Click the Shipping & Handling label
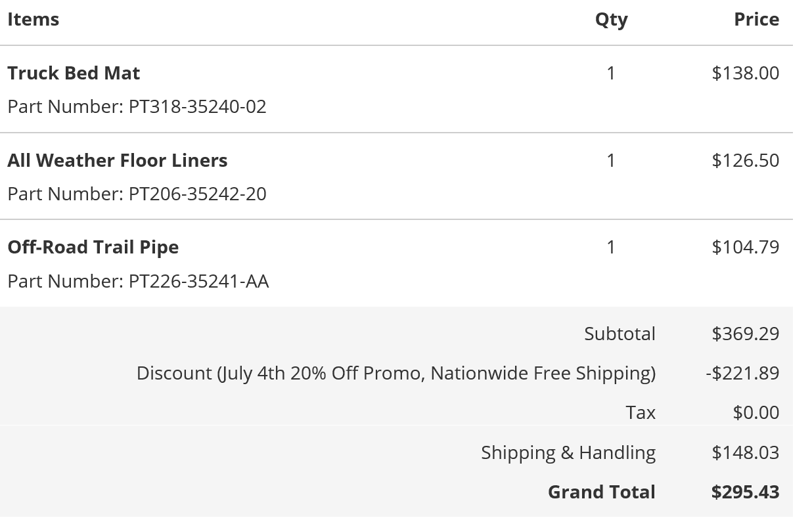This screenshot has height=524, width=812. point(568,453)
